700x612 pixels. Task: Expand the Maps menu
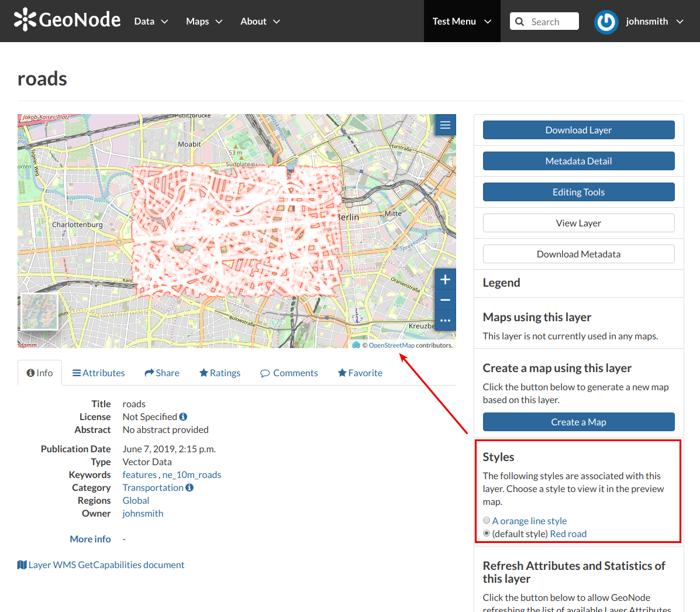point(204,22)
